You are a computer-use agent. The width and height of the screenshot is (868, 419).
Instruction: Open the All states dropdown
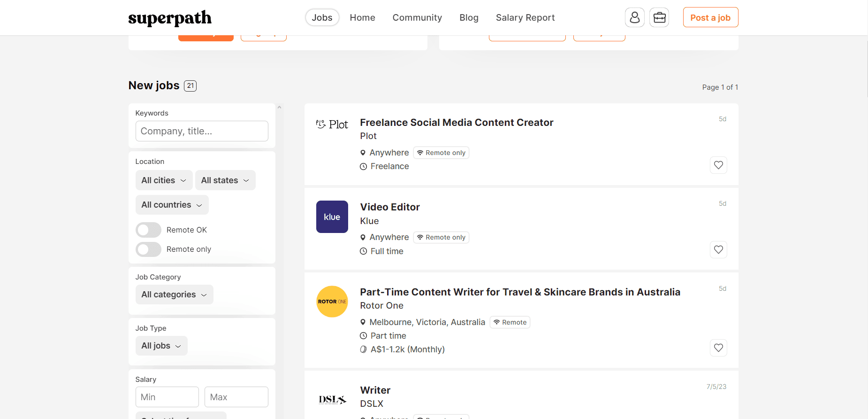tap(225, 180)
